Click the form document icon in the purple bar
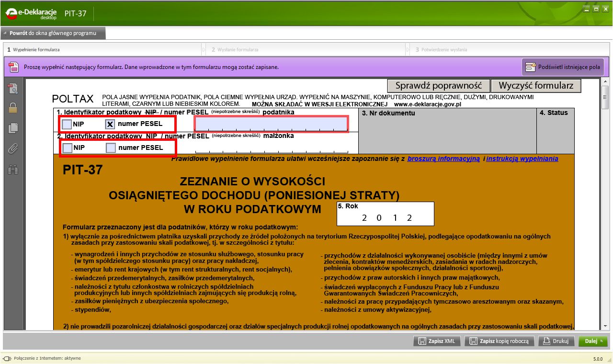613x364 pixels. [x=14, y=67]
